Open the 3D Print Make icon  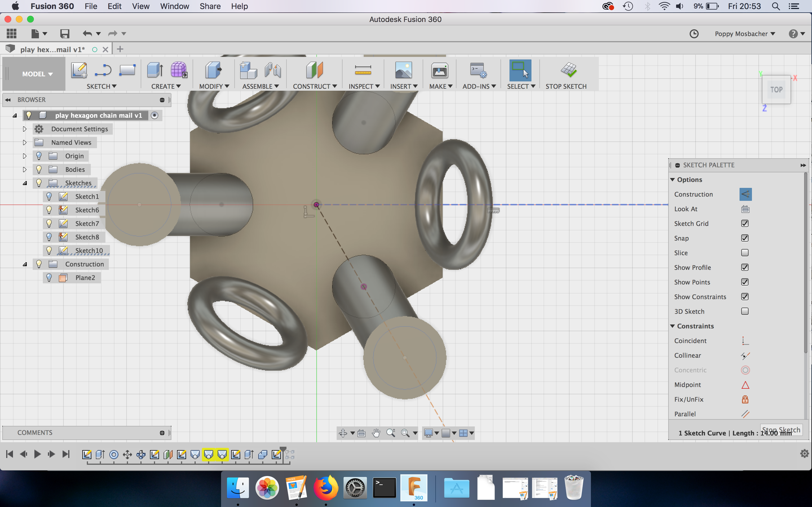pyautogui.click(x=440, y=70)
